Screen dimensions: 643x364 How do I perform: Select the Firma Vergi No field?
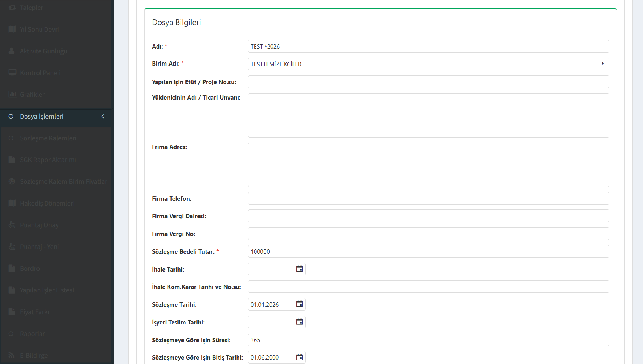(428, 234)
